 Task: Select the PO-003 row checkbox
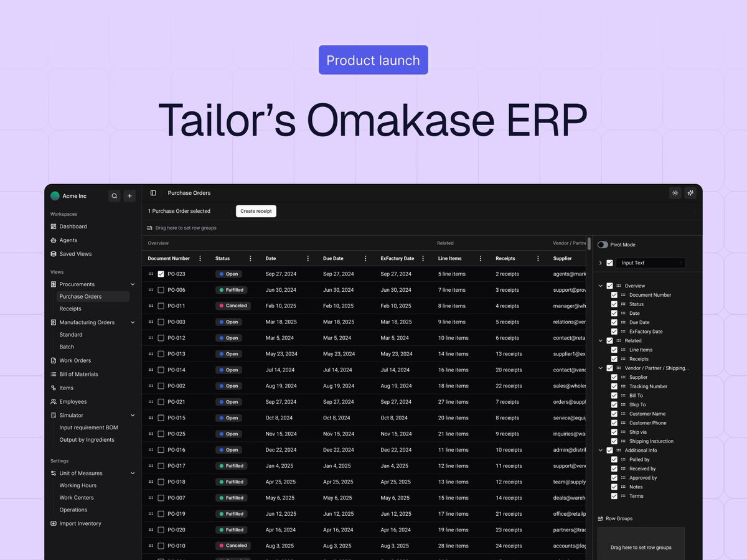(x=161, y=322)
